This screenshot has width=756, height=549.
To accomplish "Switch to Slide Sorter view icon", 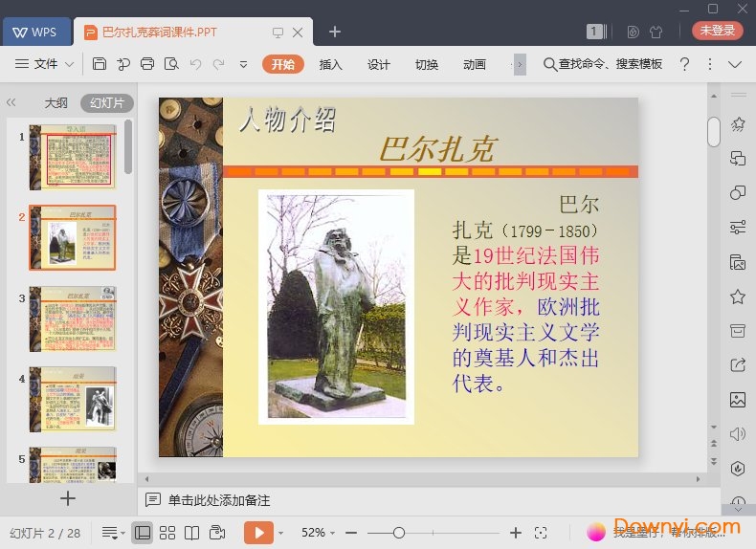I will point(167,533).
